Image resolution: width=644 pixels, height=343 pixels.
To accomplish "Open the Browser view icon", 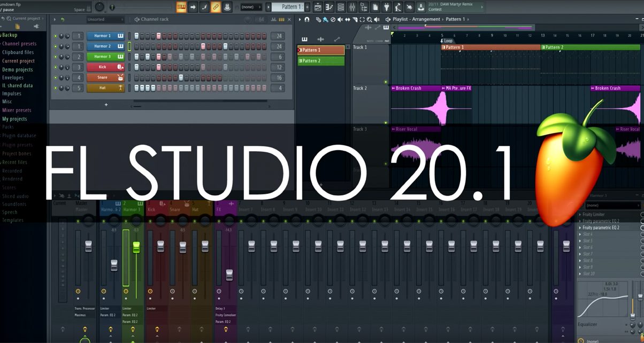I will point(364,7).
